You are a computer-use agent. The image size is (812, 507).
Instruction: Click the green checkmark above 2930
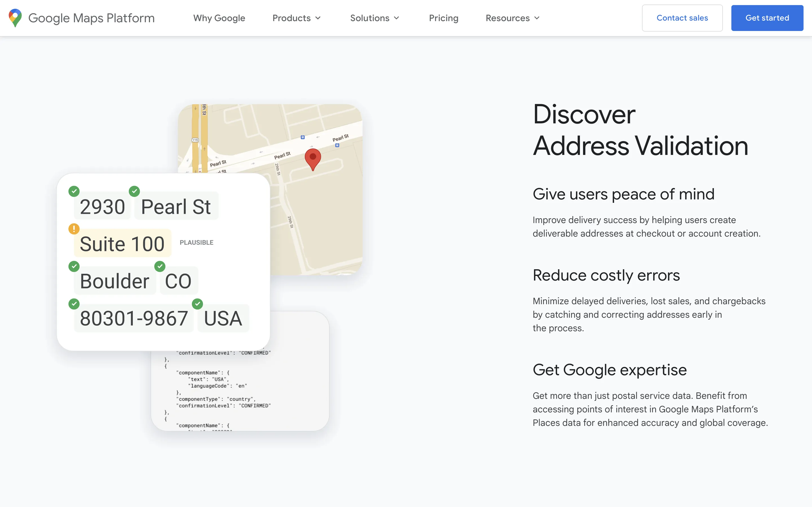pyautogui.click(x=74, y=191)
